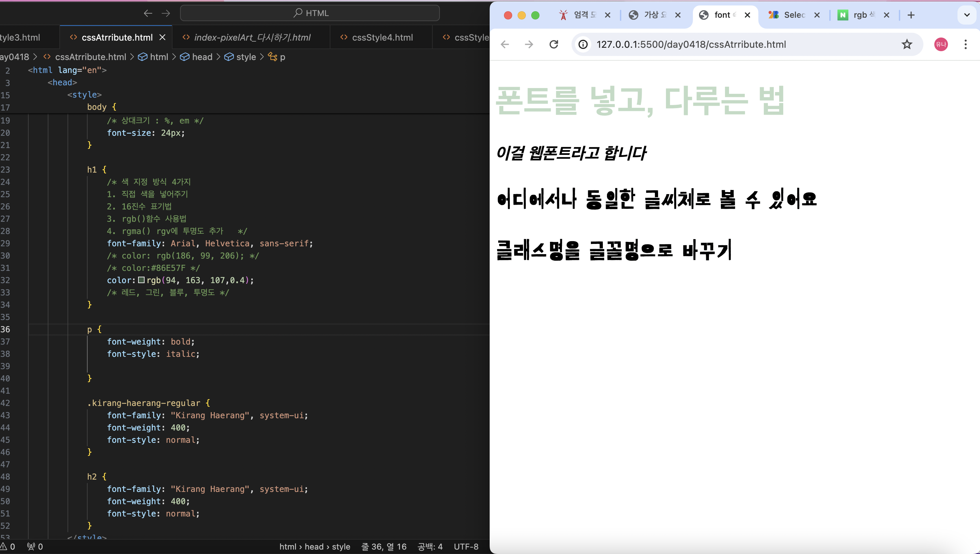Screen dimensions: 980x554
Task: Expand the Chrome tab search dropdown
Action: click(x=967, y=15)
